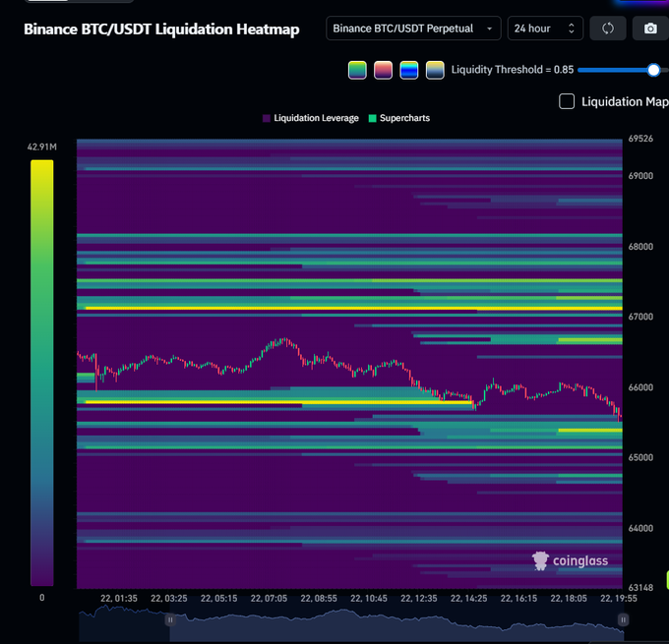This screenshot has width=669, height=644.
Task: Click the 63148 bottom price label
Action: coord(640,588)
